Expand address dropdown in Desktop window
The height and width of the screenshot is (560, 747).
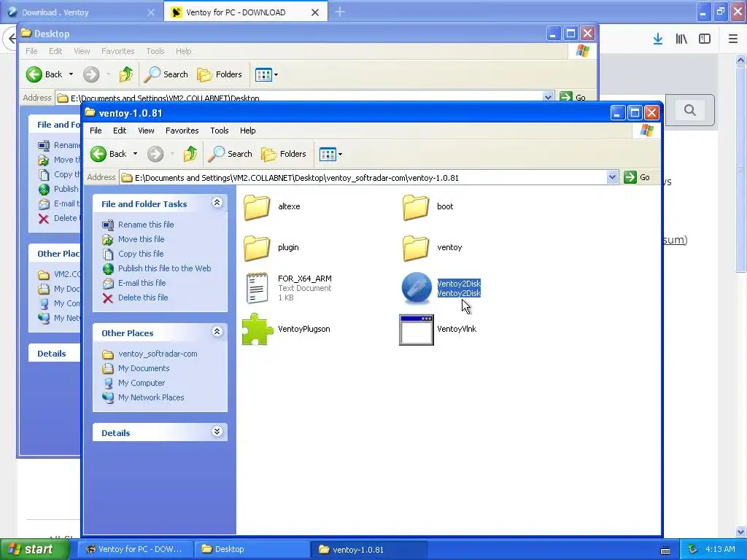click(x=548, y=97)
